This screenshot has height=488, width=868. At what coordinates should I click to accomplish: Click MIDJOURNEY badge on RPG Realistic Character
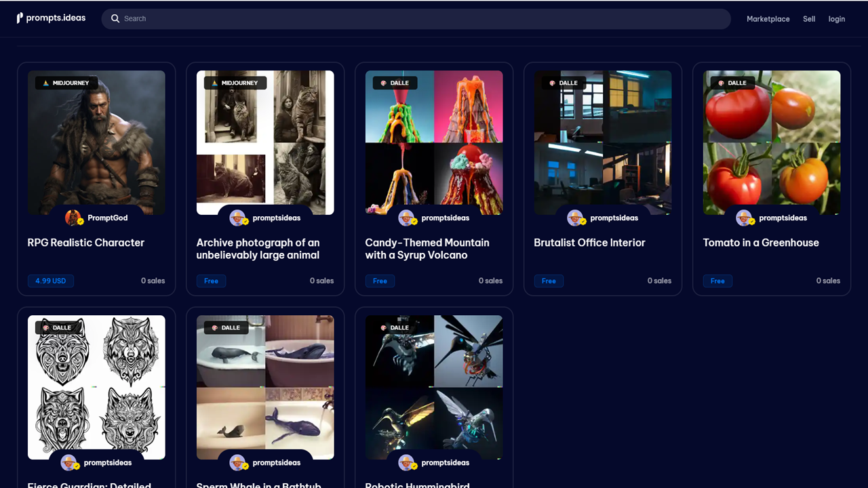(x=66, y=83)
